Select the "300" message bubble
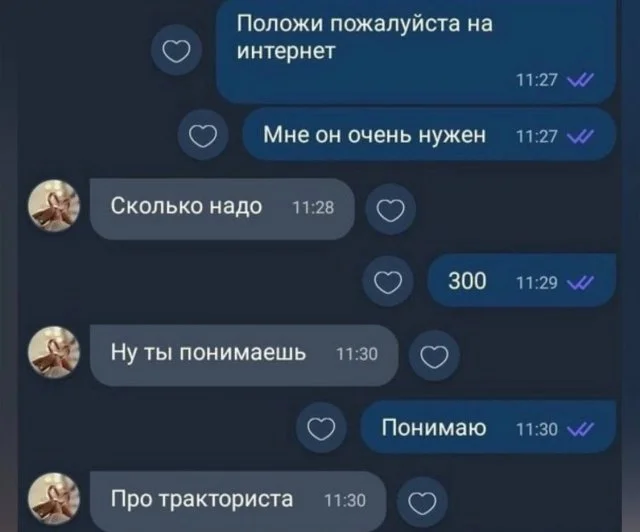The width and height of the screenshot is (640, 532). pos(522,280)
